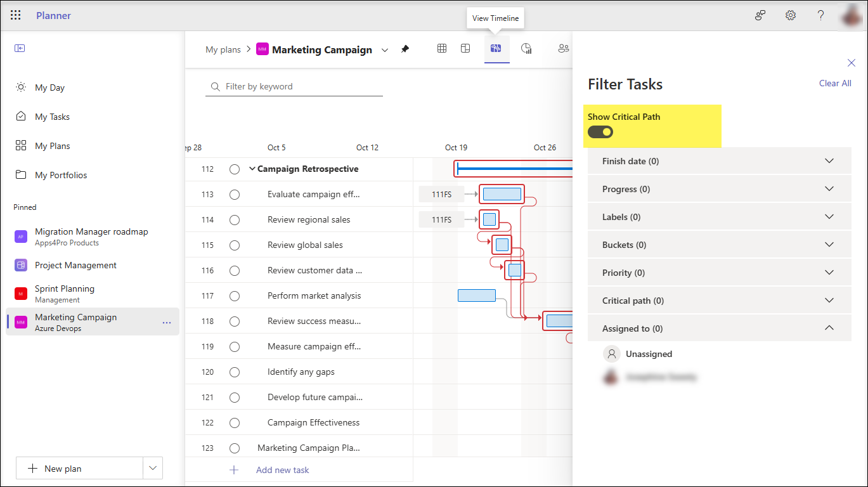Open the Marketing Campaign plan dropdown
Viewport: 868px width, 487px height.
coord(385,49)
